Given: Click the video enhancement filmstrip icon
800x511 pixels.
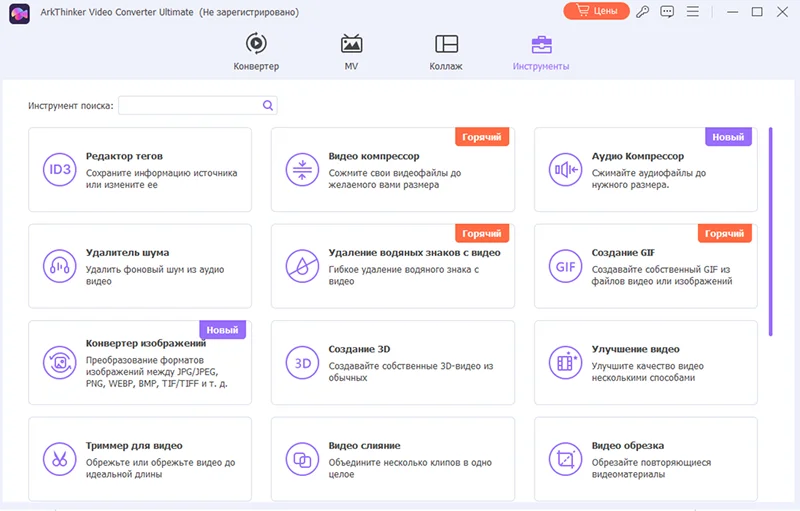Looking at the screenshot, I should point(565,363).
